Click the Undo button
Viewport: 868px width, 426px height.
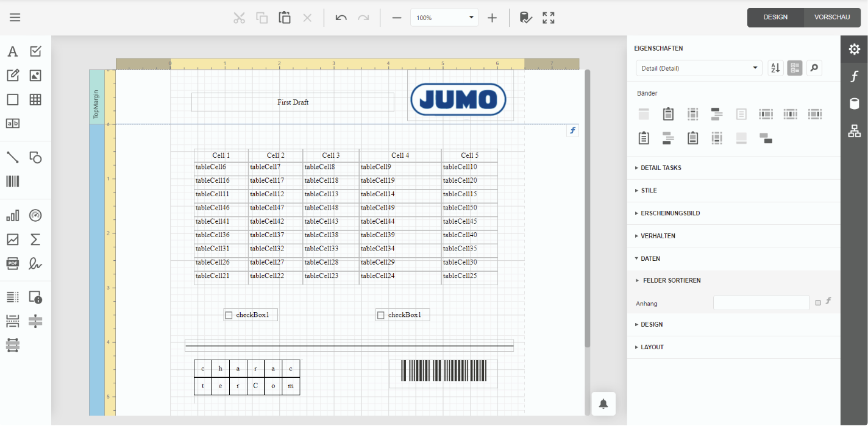pos(341,18)
